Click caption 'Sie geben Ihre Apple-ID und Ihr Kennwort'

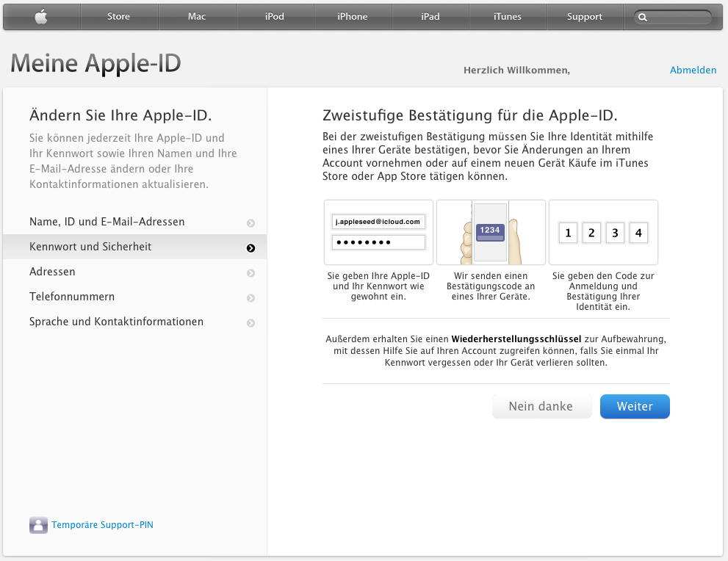click(378, 286)
